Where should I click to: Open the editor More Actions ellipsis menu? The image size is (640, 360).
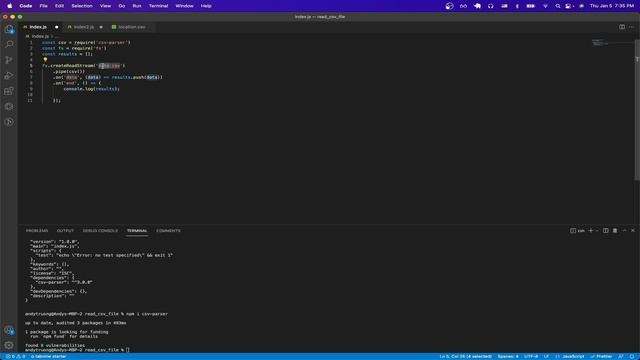click(x=631, y=27)
